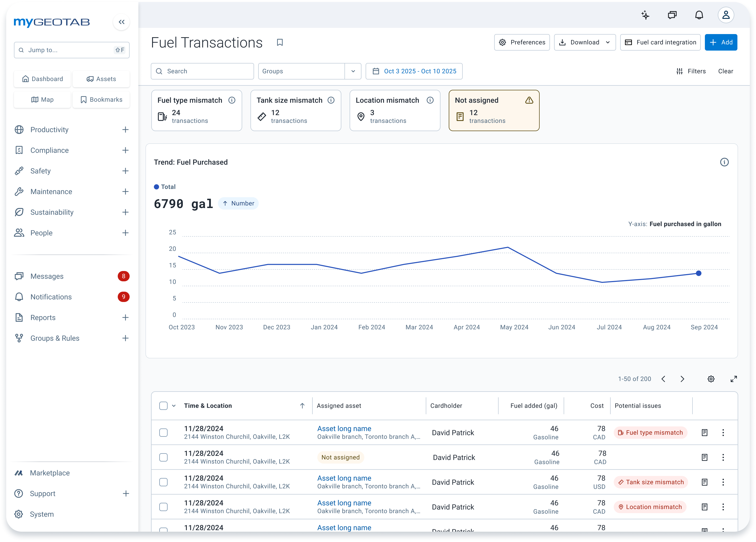The height and width of the screenshot is (542, 756).
Task: Open receipt icon for Fuel type mismatch row
Action: 704,433
